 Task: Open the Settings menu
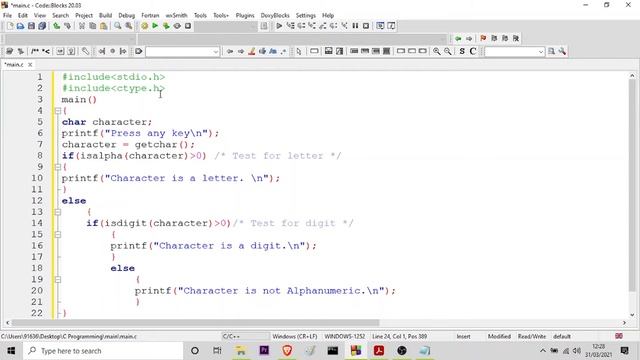click(x=306, y=16)
